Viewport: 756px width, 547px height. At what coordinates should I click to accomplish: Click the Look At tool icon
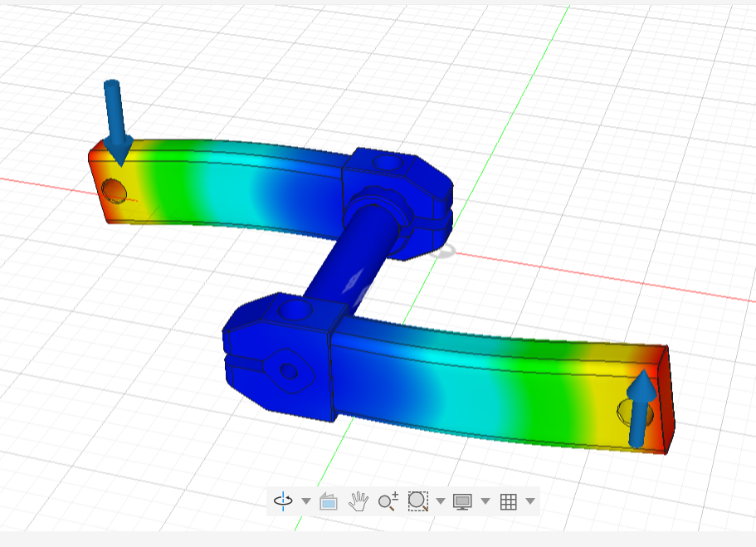tap(329, 501)
